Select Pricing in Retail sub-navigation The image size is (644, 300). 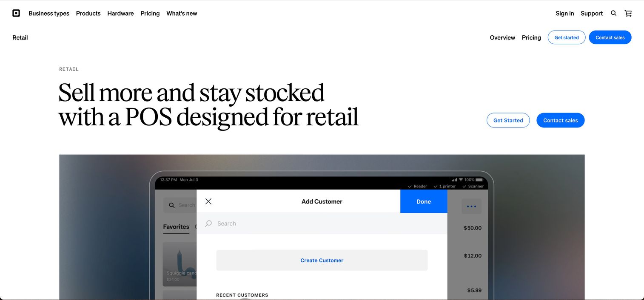pos(531,38)
